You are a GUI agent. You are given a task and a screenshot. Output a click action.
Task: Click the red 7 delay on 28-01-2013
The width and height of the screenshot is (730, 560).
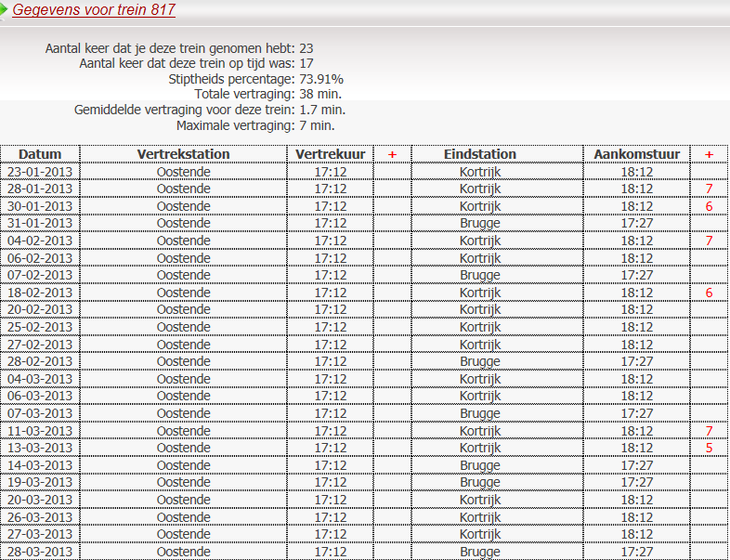[x=709, y=189]
